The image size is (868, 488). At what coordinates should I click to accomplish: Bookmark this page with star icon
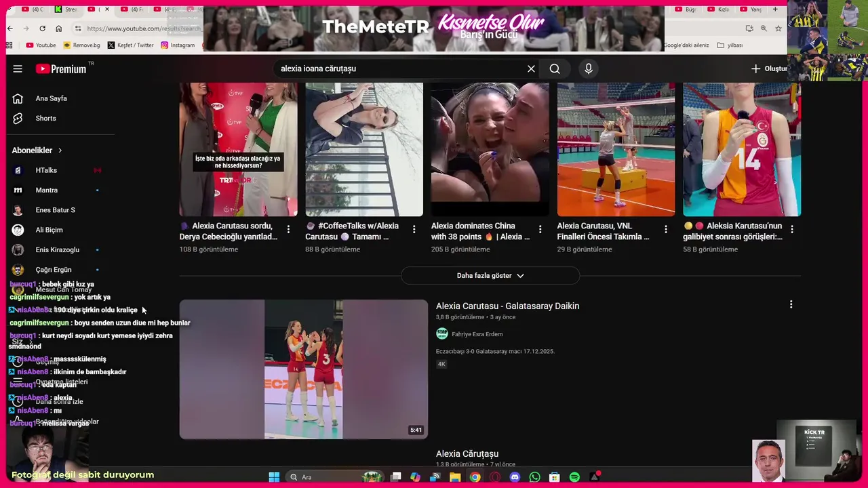[x=778, y=28]
